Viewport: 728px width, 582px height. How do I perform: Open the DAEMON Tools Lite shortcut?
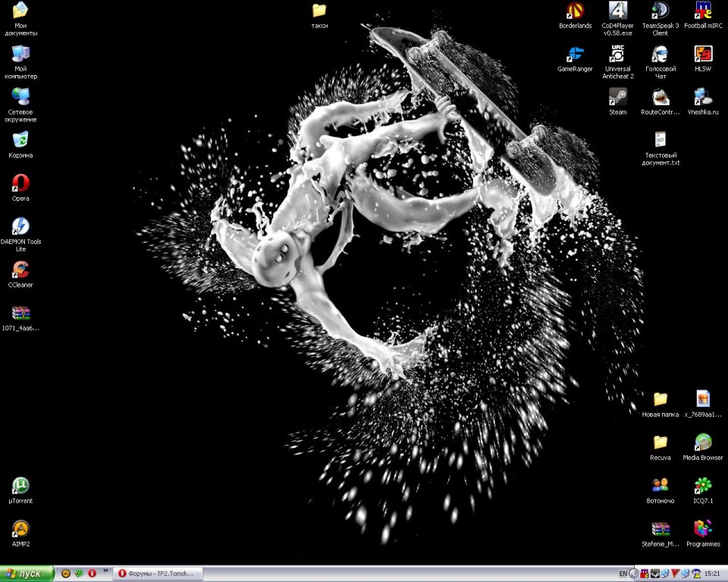click(x=20, y=227)
